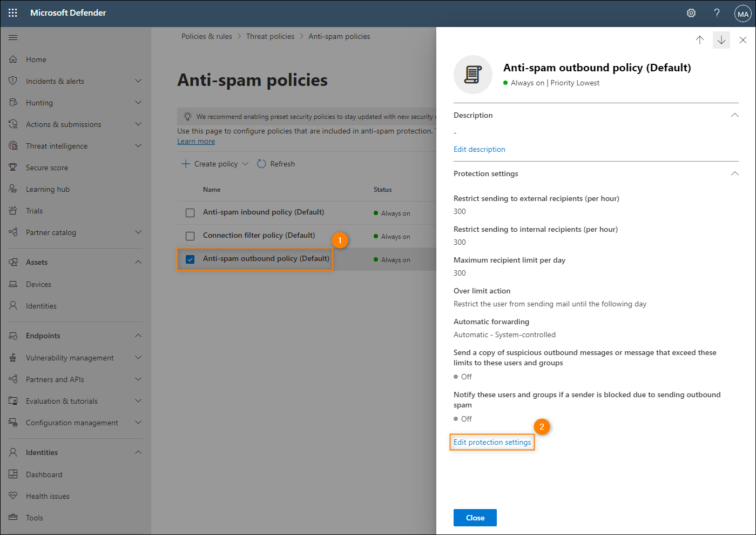Click the Secure score trophy icon
756x535 pixels.
(13, 168)
